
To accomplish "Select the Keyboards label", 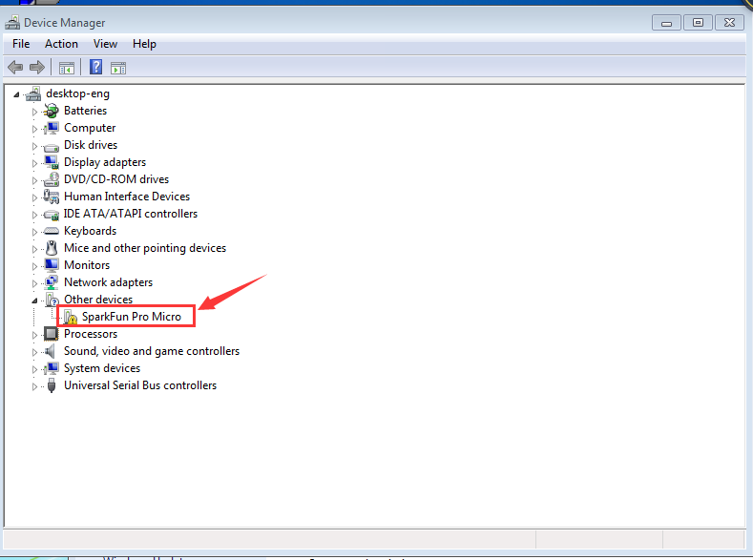I will click(x=91, y=231).
